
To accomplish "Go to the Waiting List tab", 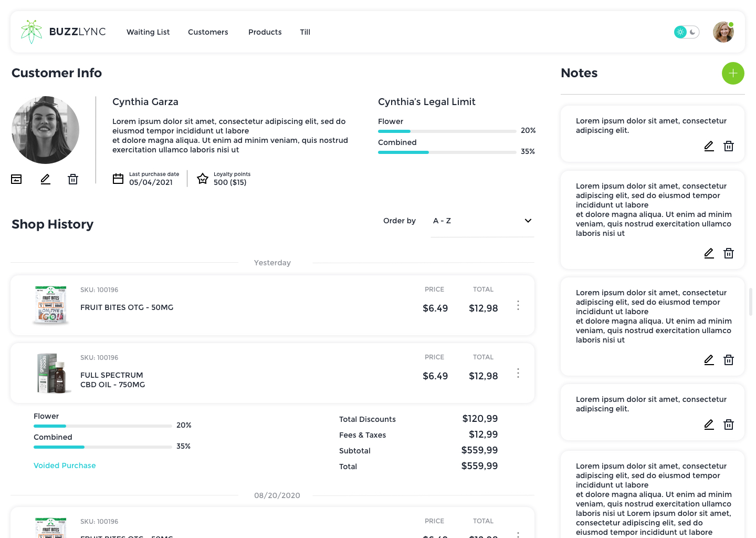I will tap(148, 32).
